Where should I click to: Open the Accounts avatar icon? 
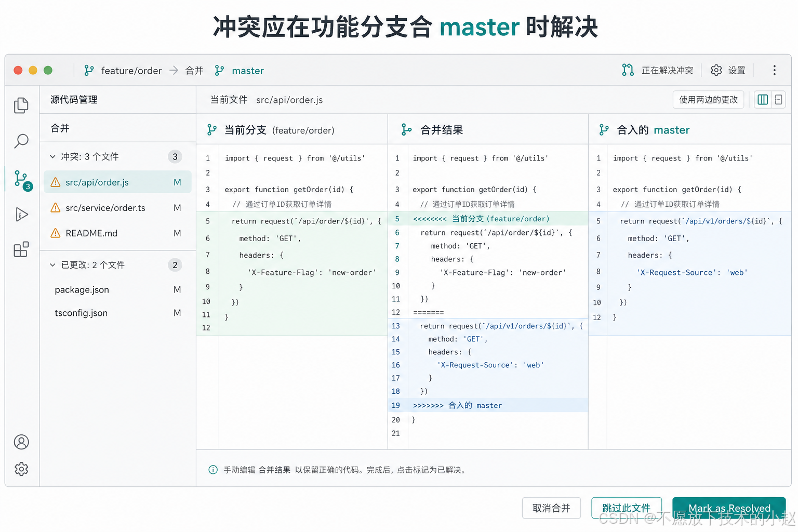[21, 442]
